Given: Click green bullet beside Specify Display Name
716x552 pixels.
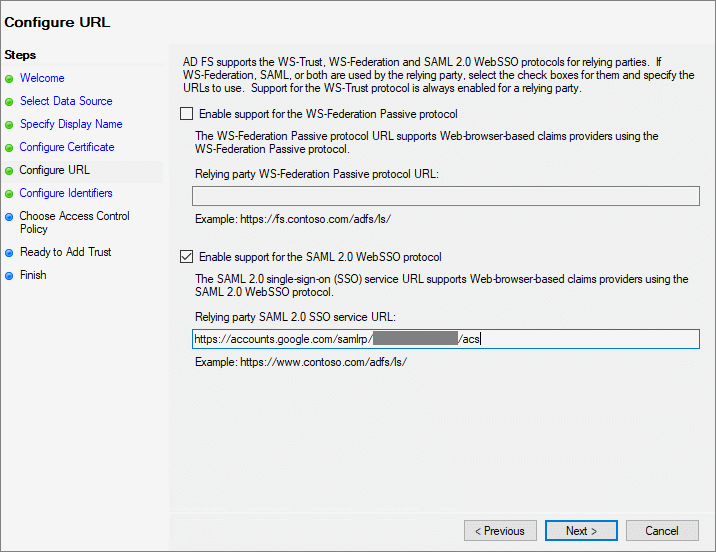Looking at the screenshot, I should pyautogui.click(x=10, y=125).
